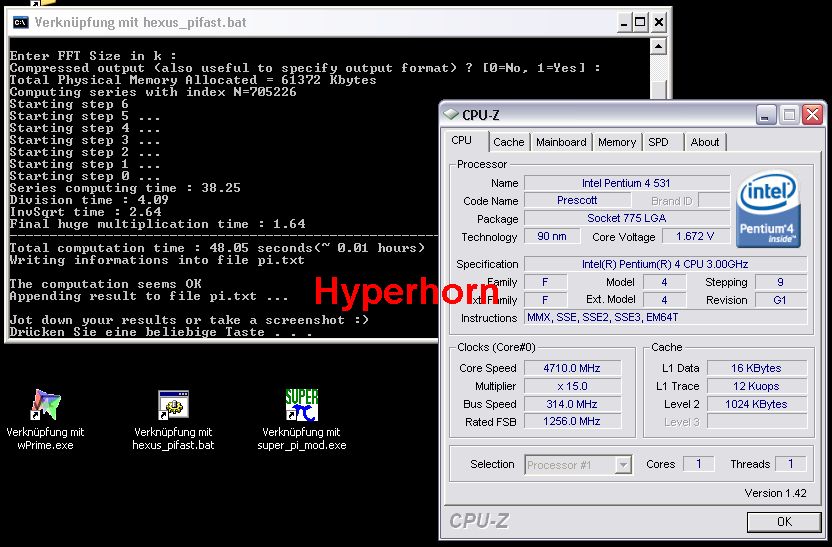Click the Code Name value 'Prescott'
Viewport: 832px width, 547px height.
577,201
